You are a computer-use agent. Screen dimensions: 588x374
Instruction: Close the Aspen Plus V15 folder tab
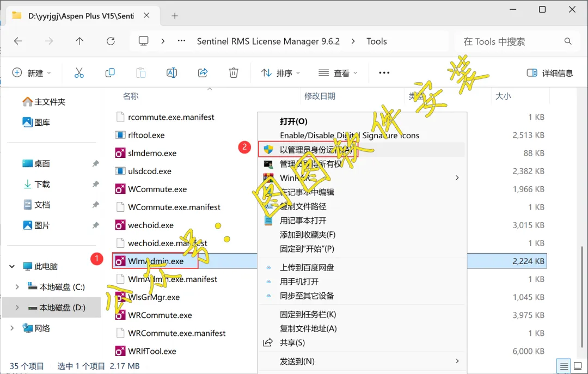coord(146,15)
